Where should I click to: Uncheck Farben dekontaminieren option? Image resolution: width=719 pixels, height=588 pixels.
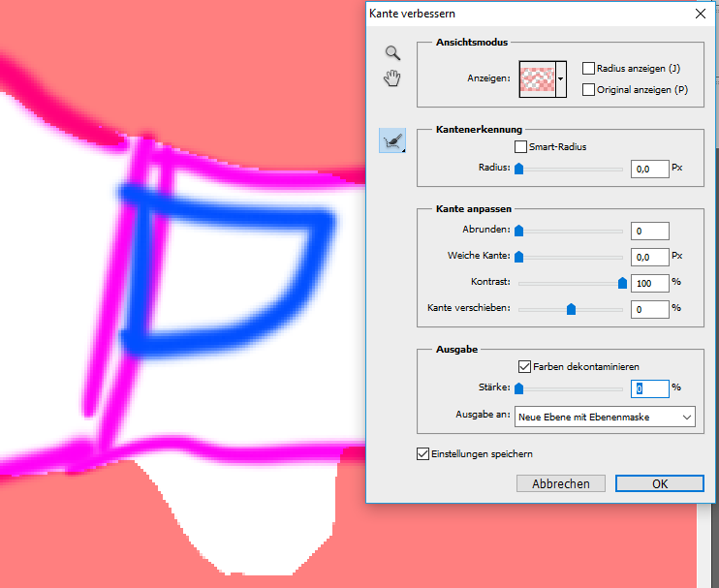[x=524, y=366]
